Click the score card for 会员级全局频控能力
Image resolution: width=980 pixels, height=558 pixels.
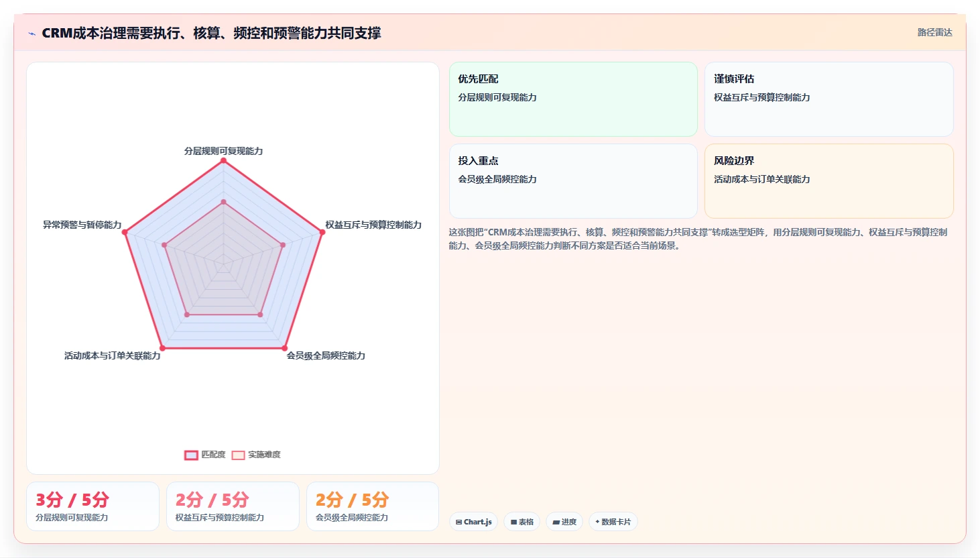pyautogui.click(x=373, y=506)
